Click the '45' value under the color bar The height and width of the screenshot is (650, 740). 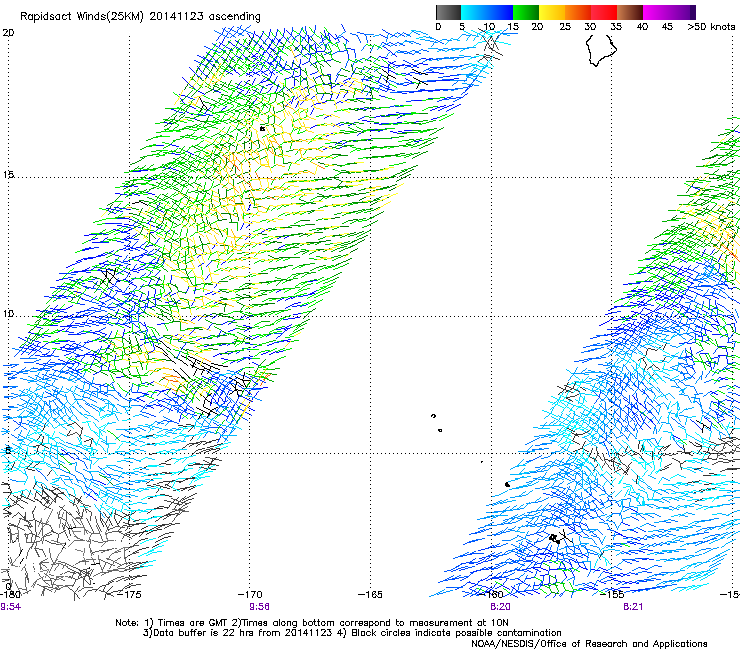(x=667, y=27)
